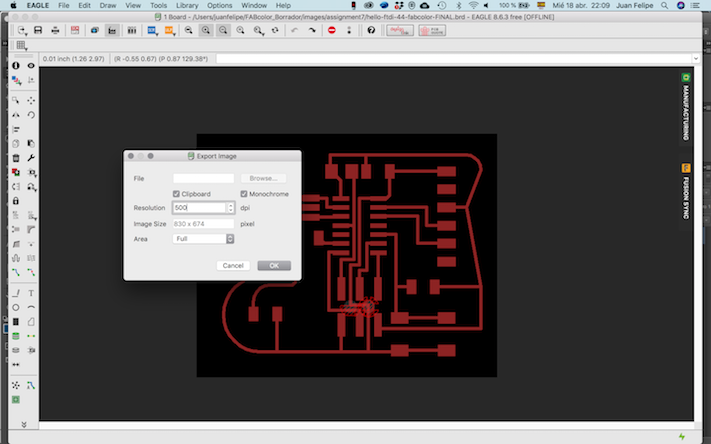Click the Save icon in the toolbar
This screenshot has width=711, height=444.
pos(38,31)
